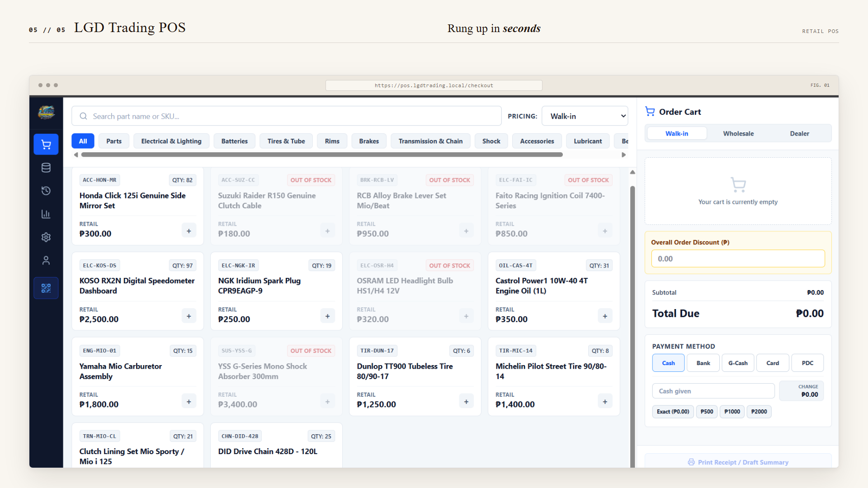Click the DID Drive Chain 428D card
The height and width of the screenshot is (488, 868).
276,446
